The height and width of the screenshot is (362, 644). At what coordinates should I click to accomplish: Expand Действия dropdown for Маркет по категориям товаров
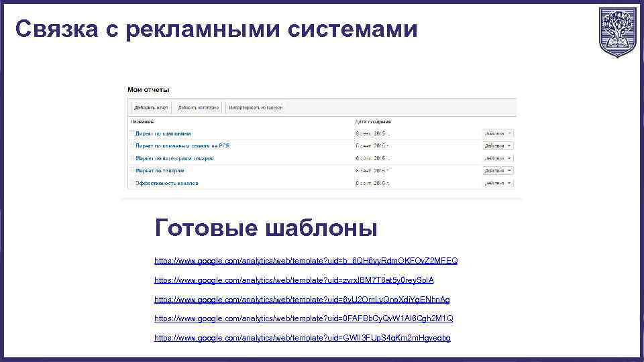click(x=498, y=158)
